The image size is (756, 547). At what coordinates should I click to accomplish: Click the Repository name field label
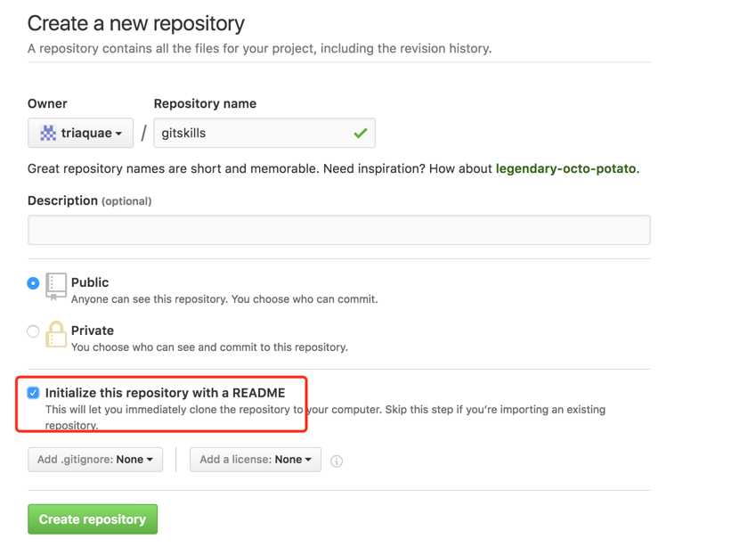pos(205,103)
